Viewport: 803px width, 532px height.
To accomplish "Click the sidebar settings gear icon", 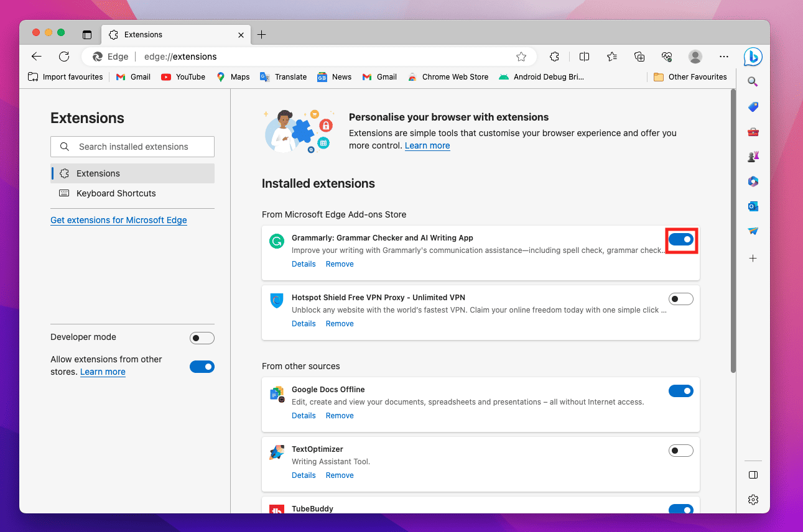I will pos(753,500).
